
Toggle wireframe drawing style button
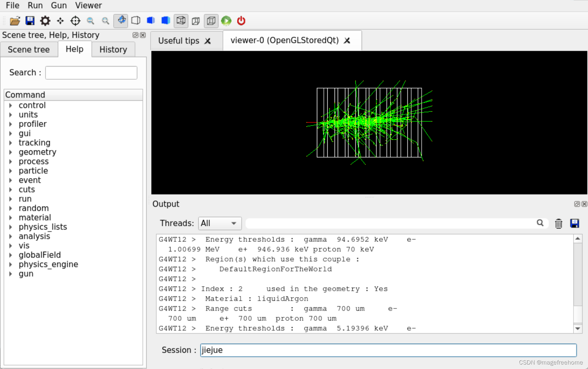click(x=181, y=21)
